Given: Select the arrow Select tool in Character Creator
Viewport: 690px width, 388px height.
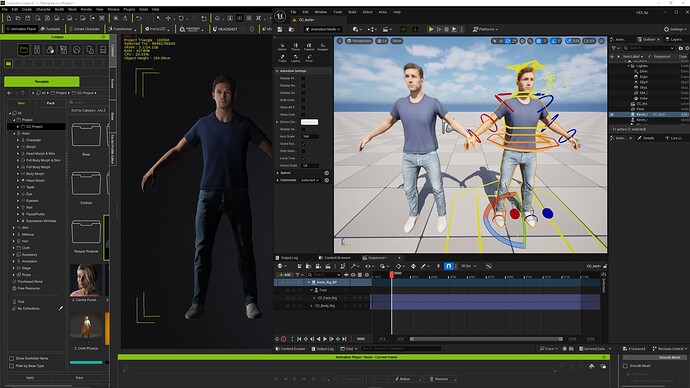Looking at the screenshot, I should click(x=158, y=18).
